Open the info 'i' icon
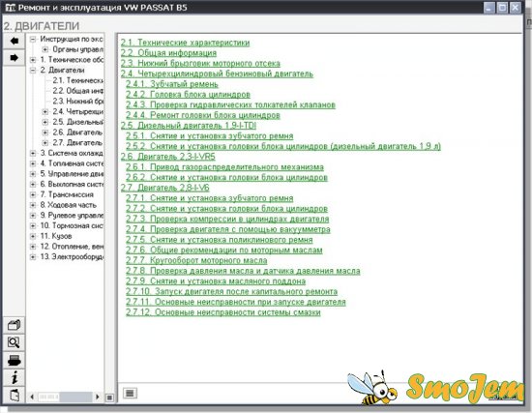The image size is (532, 413). [x=14, y=378]
